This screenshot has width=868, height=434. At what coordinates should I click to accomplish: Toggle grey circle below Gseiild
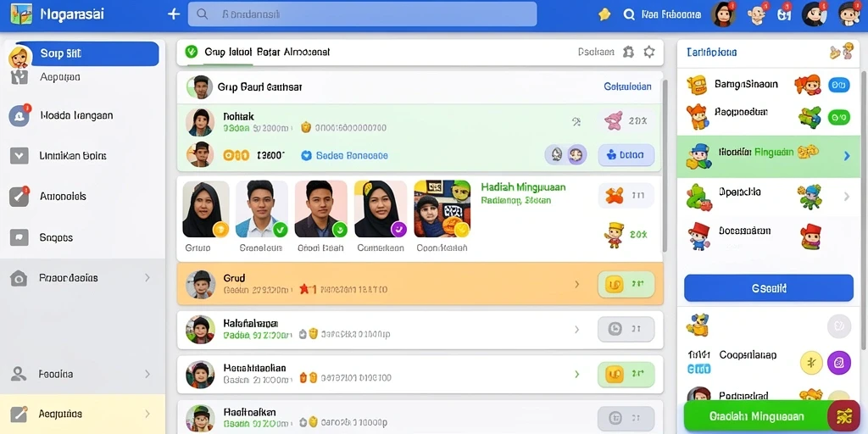838,326
